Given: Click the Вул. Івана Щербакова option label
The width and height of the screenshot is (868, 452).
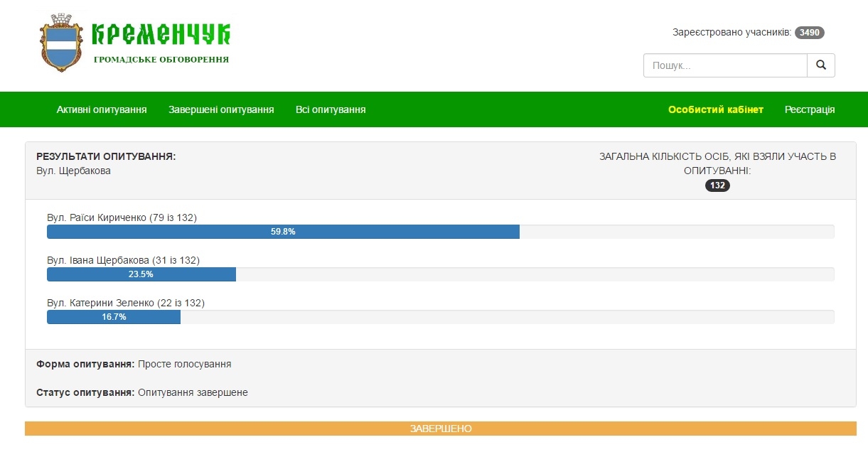Looking at the screenshot, I should click(x=123, y=260).
